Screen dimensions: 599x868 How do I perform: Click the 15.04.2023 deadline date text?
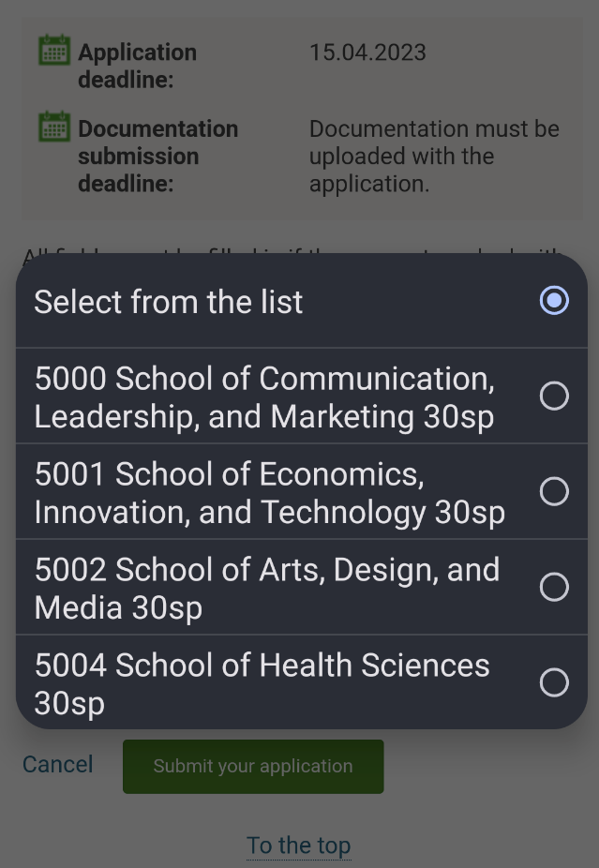coord(367,52)
